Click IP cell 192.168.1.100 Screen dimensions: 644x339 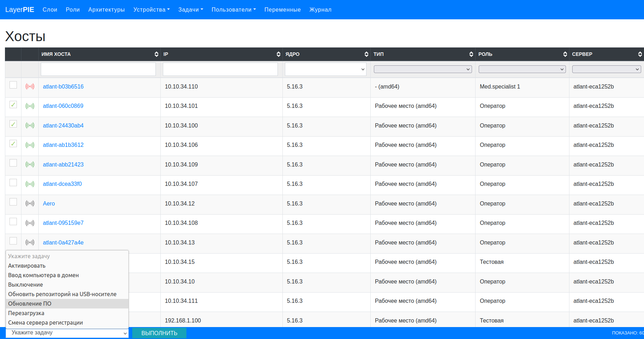pos(183,320)
